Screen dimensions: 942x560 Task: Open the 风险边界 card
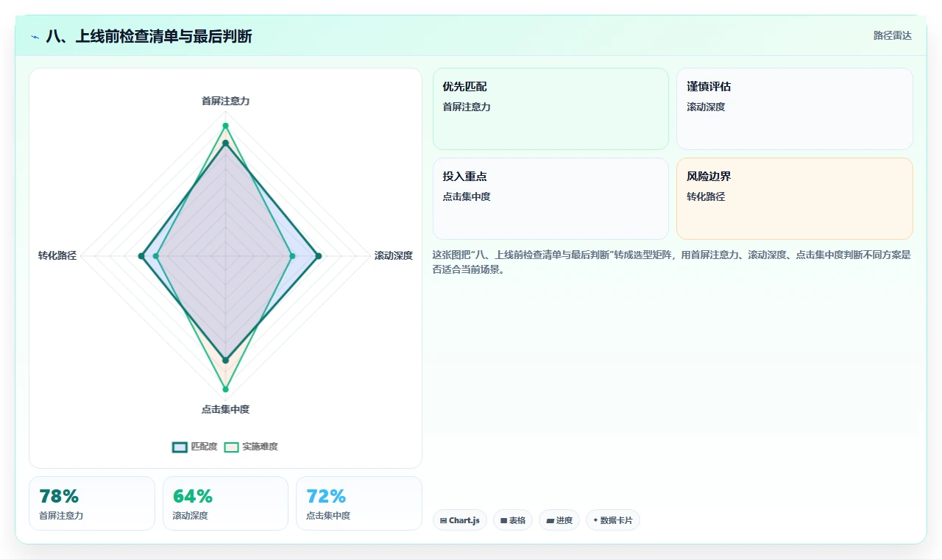[795, 199]
